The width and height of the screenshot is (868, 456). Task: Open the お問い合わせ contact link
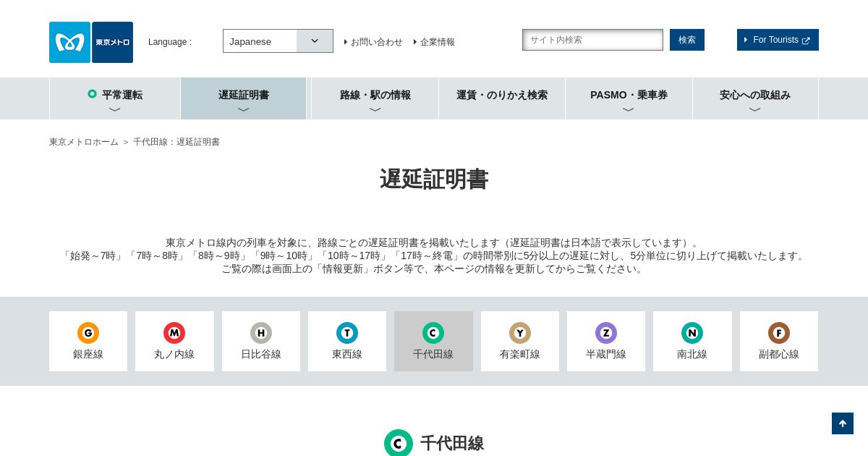point(373,42)
